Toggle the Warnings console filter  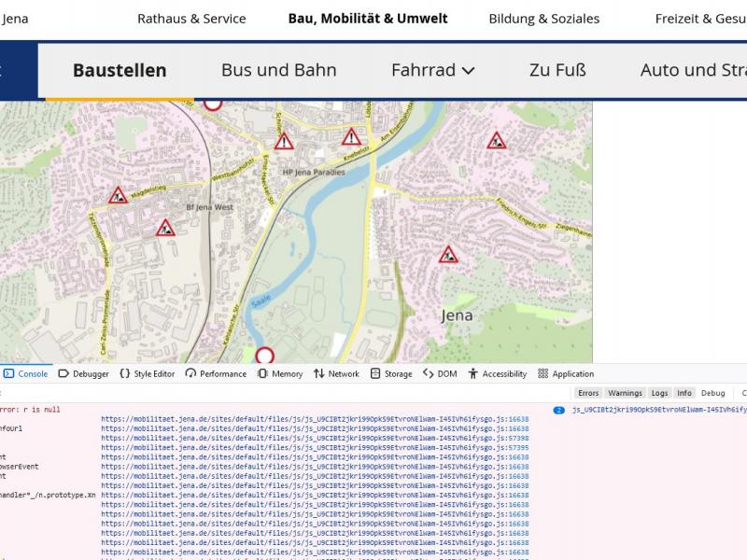625,393
